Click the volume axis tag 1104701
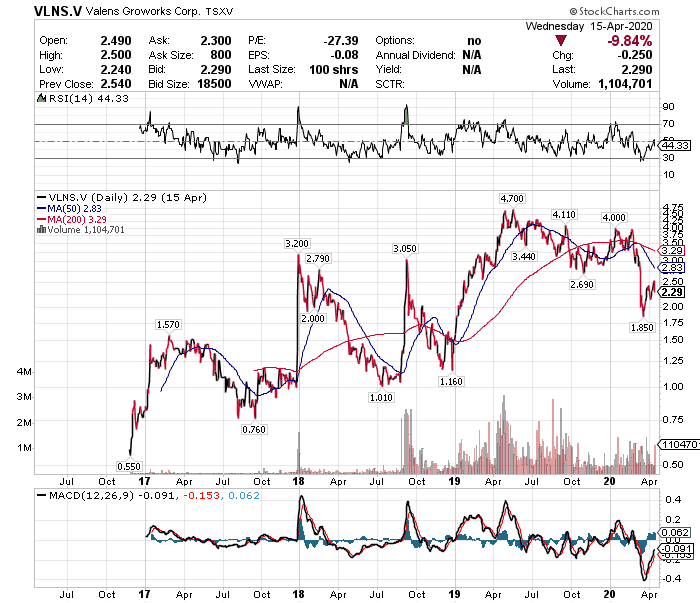 click(678, 445)
